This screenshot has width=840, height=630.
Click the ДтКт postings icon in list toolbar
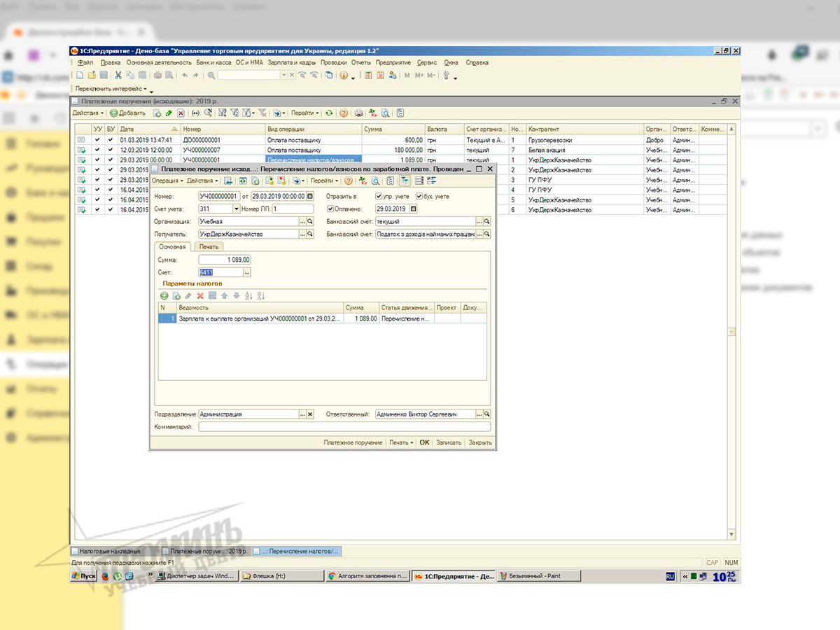pos(372,113)
